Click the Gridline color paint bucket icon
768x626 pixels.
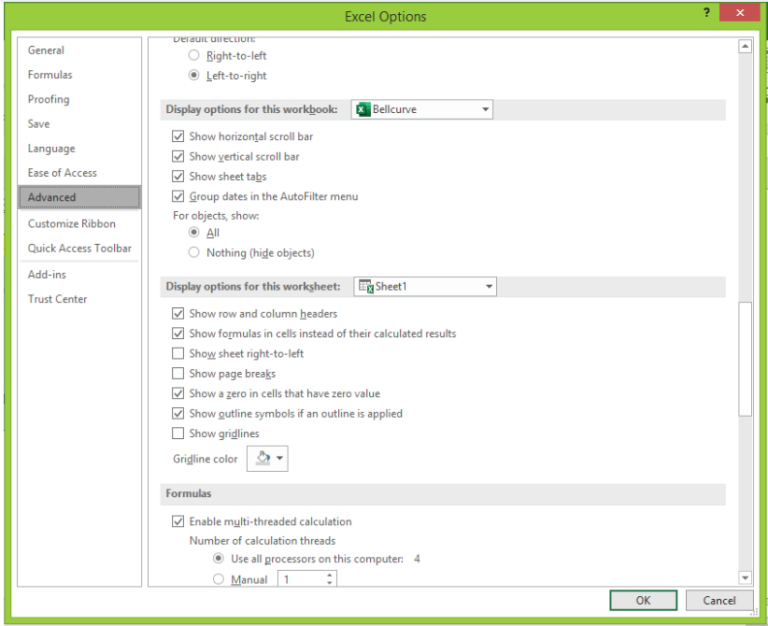(x=263, y=458)
